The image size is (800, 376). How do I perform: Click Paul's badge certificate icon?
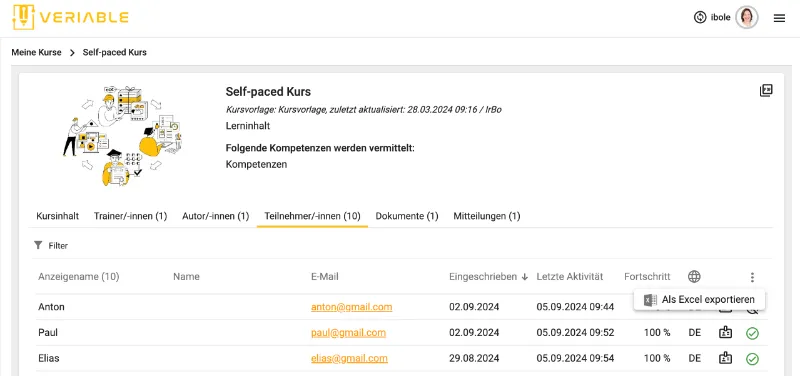click(x=725, y=333)
